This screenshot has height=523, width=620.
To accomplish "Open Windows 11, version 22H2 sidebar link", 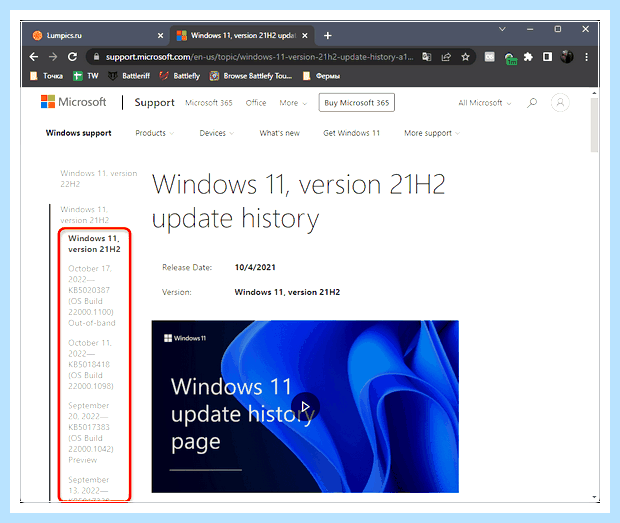I will [x=98, y=179].
